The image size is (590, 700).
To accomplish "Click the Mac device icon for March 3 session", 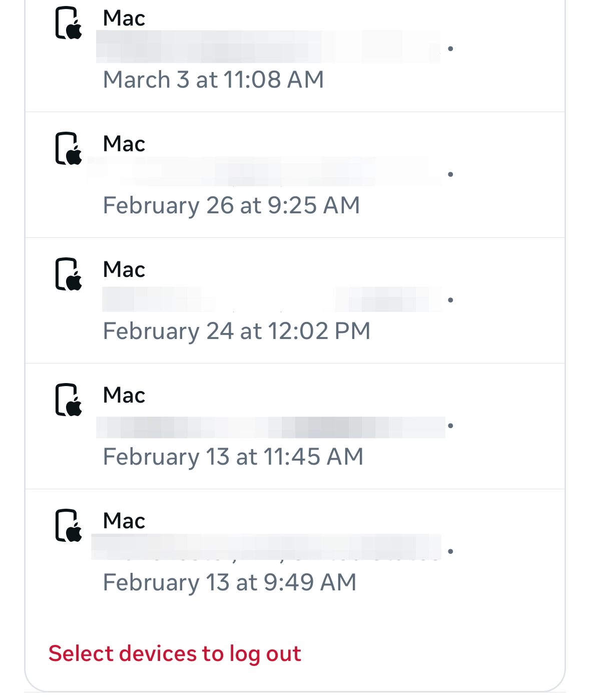I will [69, 23].
